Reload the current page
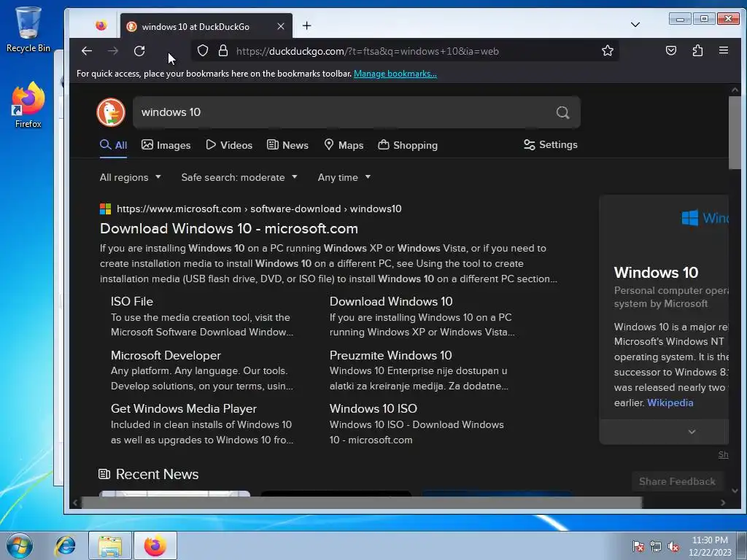 pyautogui.click(x=139, y=51)
